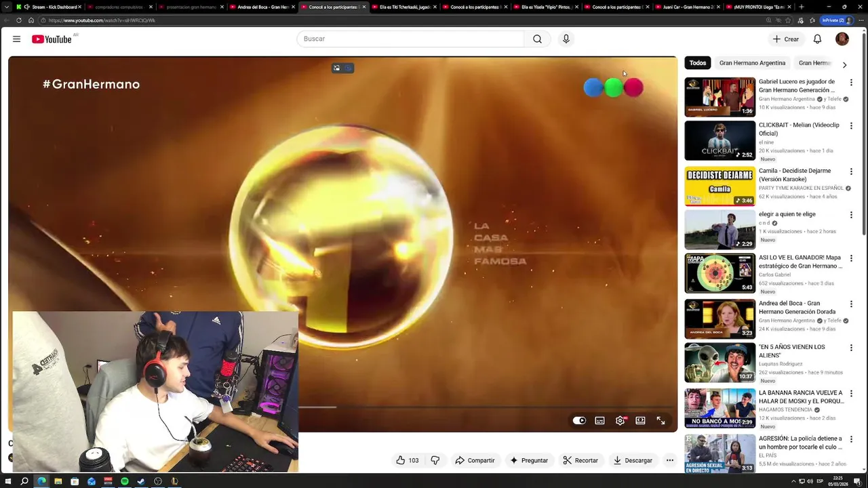Open 'elegir a quien te elige' title
Screen dimensions: 868x488
point(787,214)
